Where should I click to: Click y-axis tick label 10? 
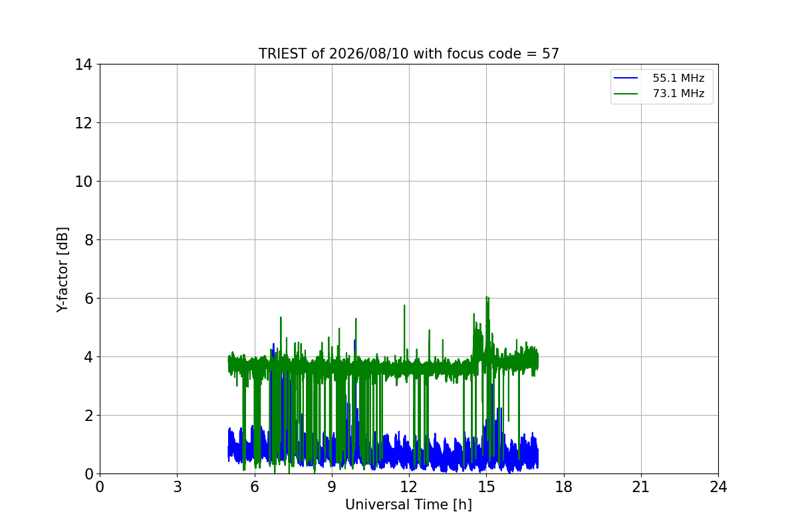(84, 182)
